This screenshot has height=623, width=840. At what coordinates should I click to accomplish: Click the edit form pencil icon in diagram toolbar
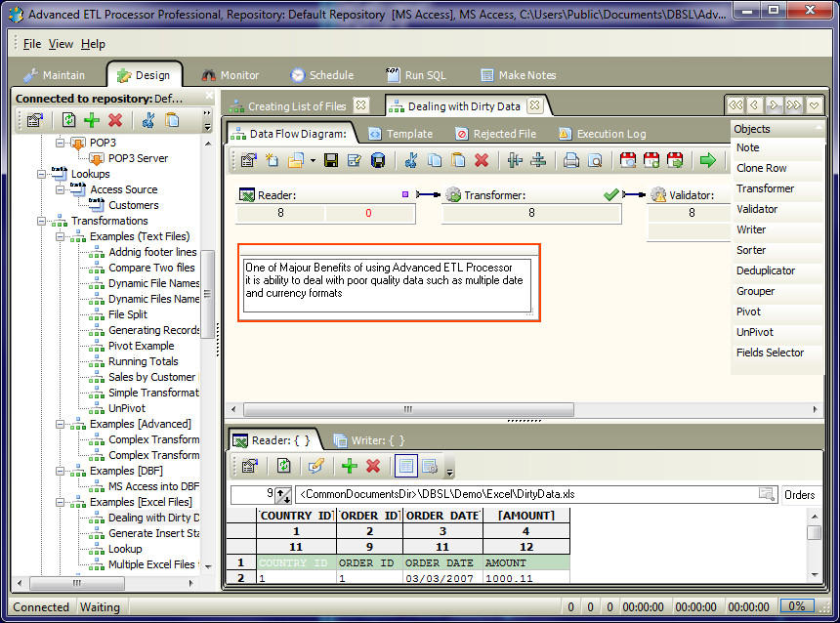coord(355,160)
